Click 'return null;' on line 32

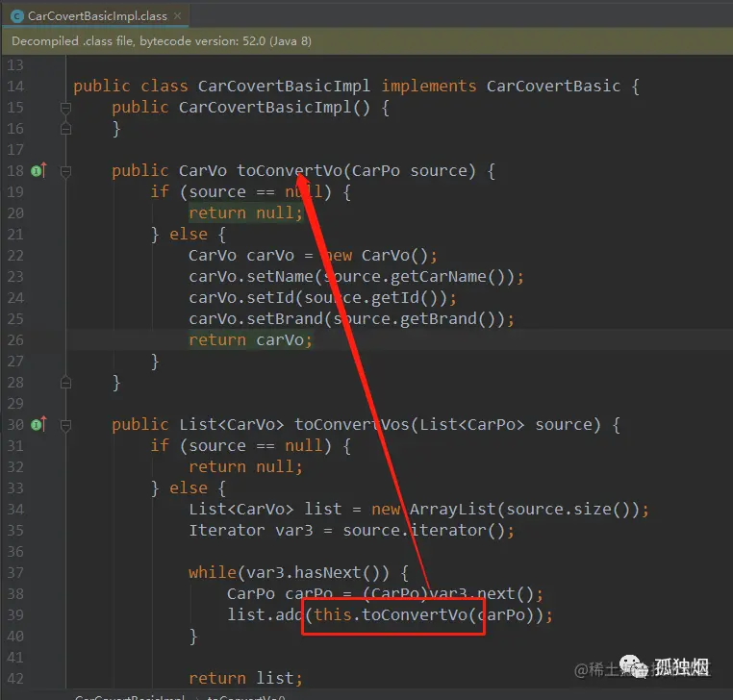tap(246, 466)
